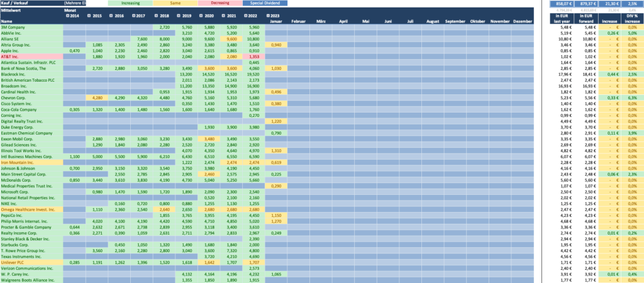644x283 pixels.
Task: Expand the 2019 year column group
Action: [179, 16]
